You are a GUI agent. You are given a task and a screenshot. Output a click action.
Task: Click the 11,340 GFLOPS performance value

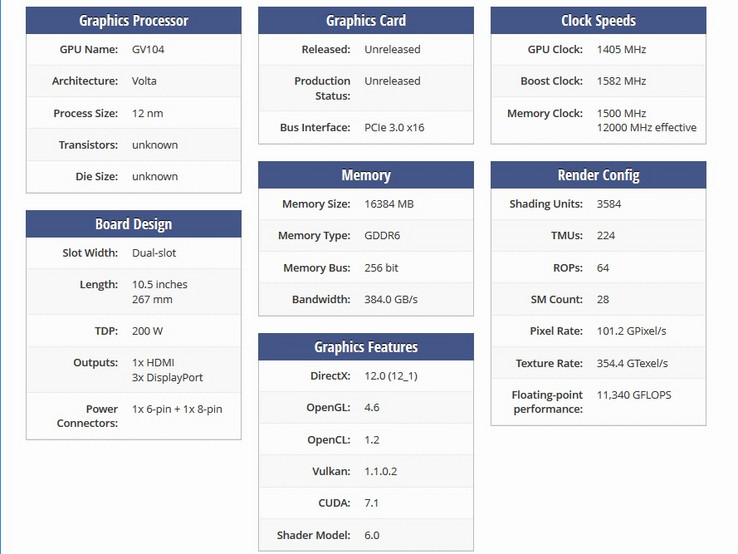pyautogui.click(x=634, y=395)
